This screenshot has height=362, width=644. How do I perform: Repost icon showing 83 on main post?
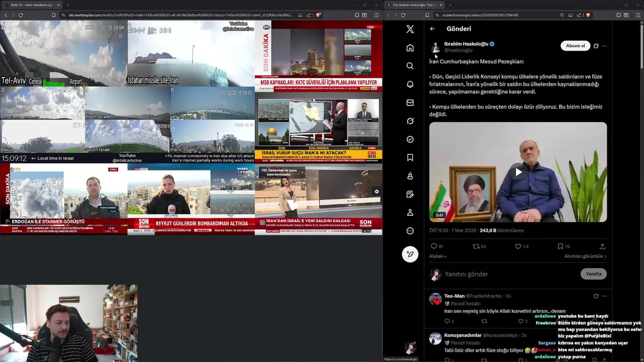[476, 246]
